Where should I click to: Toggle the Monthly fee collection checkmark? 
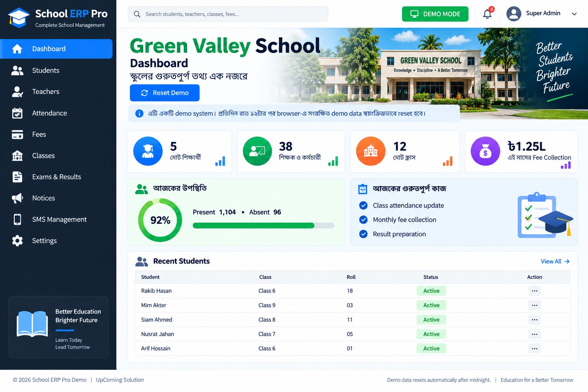point(363,220)
